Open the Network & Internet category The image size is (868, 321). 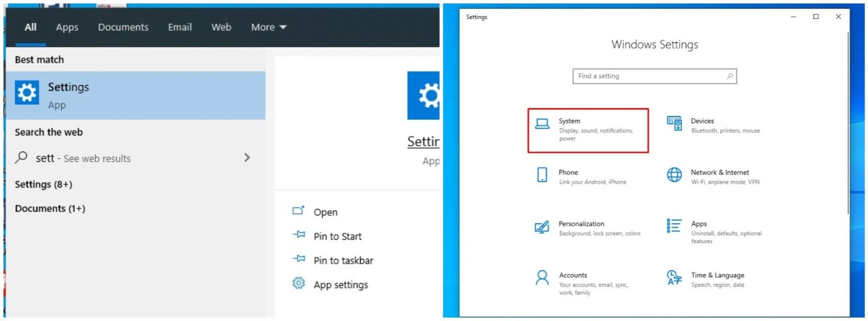tap(713, 177)
